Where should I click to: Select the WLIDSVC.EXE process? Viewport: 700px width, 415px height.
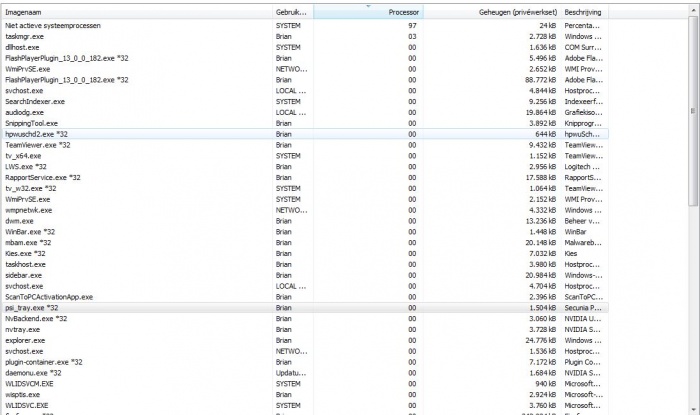tap(305, 406)
